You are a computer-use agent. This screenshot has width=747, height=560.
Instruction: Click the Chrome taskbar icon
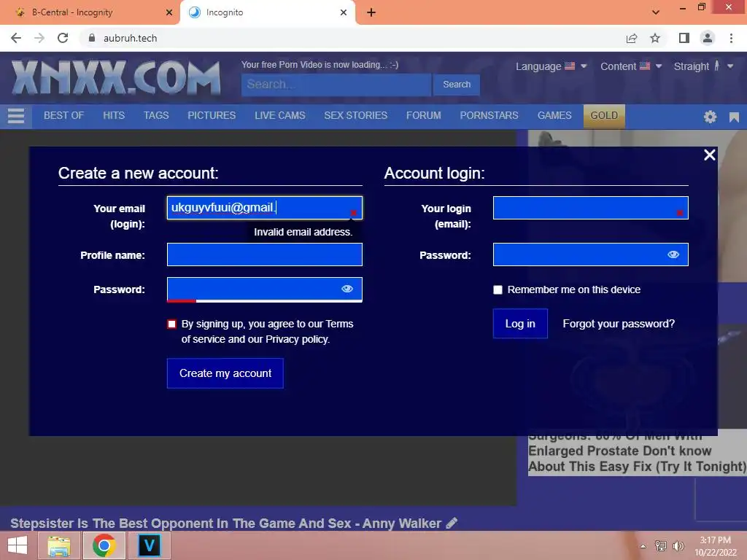click(x=104, y=545)
